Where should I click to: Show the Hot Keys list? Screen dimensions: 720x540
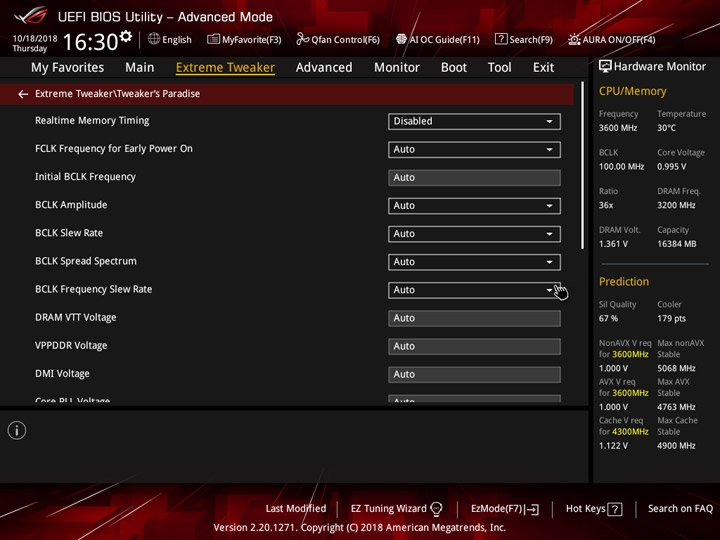[x=585, y=509]
